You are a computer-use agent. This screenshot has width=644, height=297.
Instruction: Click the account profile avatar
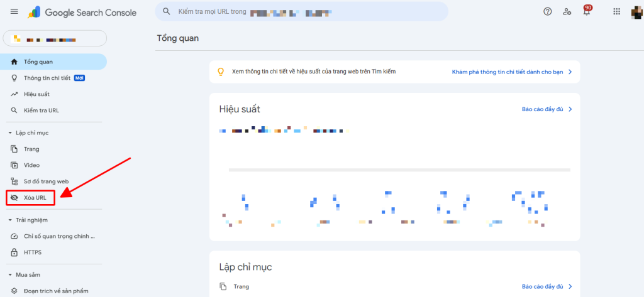636,11
